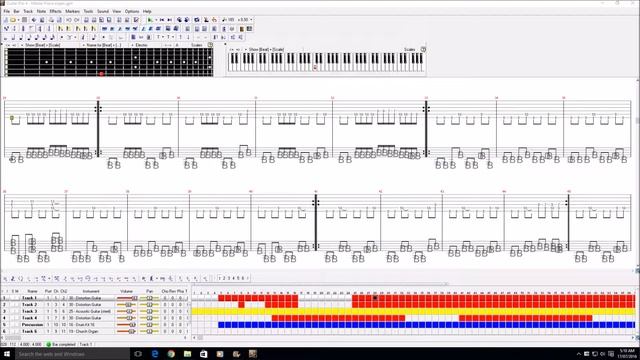The image size is (640, 360).
Task: Select the Percussion track name
Action: [32, 324]
